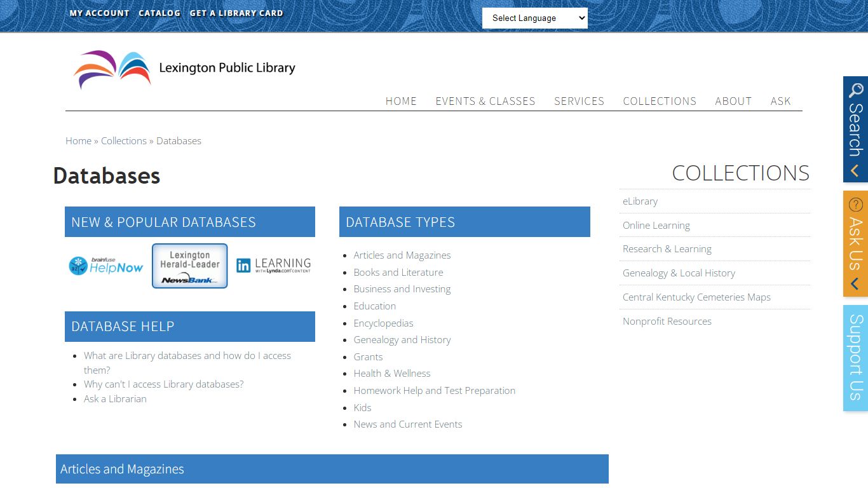Open 'Why can't I access Library databases?' link
This screenshot has height=488, width=868.
[x=163, y=384]
